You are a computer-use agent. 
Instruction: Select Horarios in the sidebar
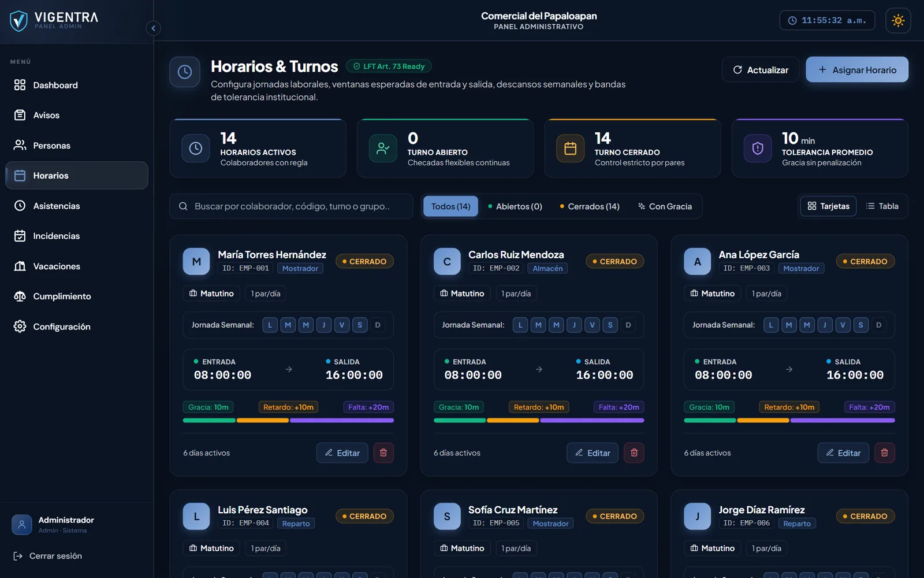[x=77, y=176]
